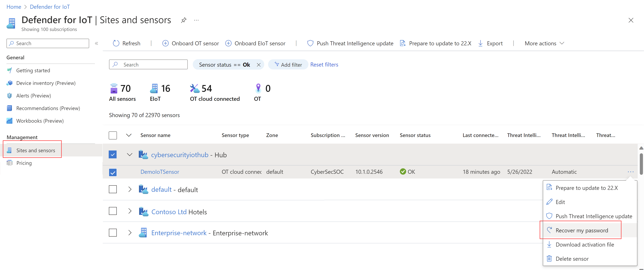This screenshot has height=270, width=644.
Task: Click Onboard OT sensor plus icon
Action: pos(165,43)
